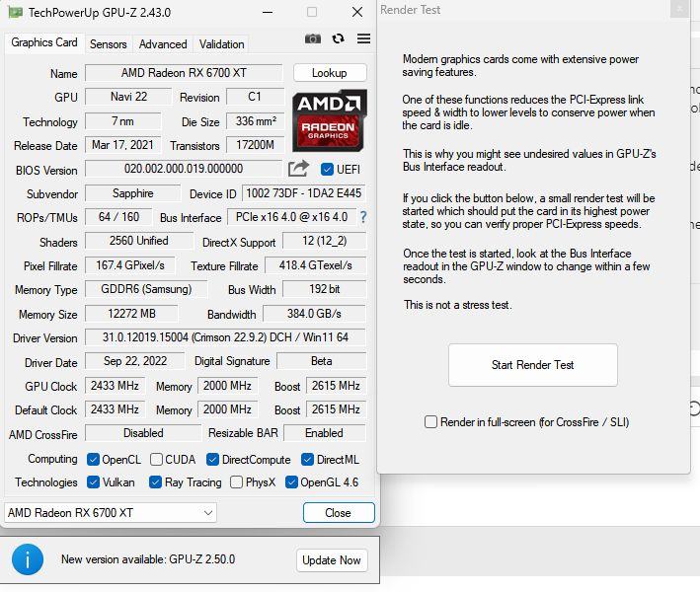
Task: Enable Render in full-screen checkbox
Action: coord(430,421)
